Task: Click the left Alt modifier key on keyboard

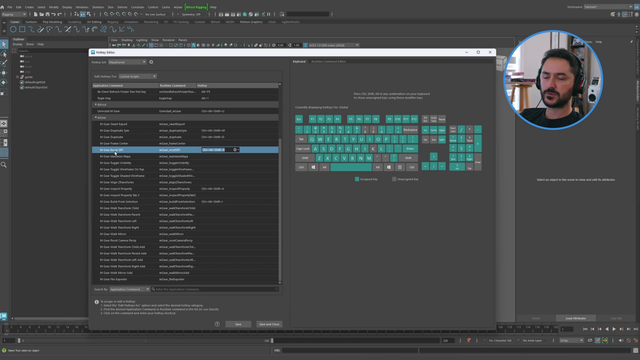Action: [324, 167]
